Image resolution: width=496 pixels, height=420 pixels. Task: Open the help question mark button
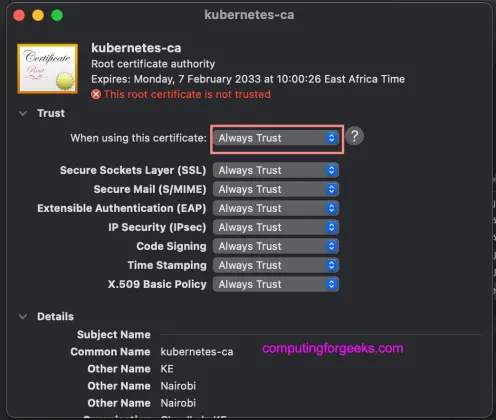click(354, 137)
